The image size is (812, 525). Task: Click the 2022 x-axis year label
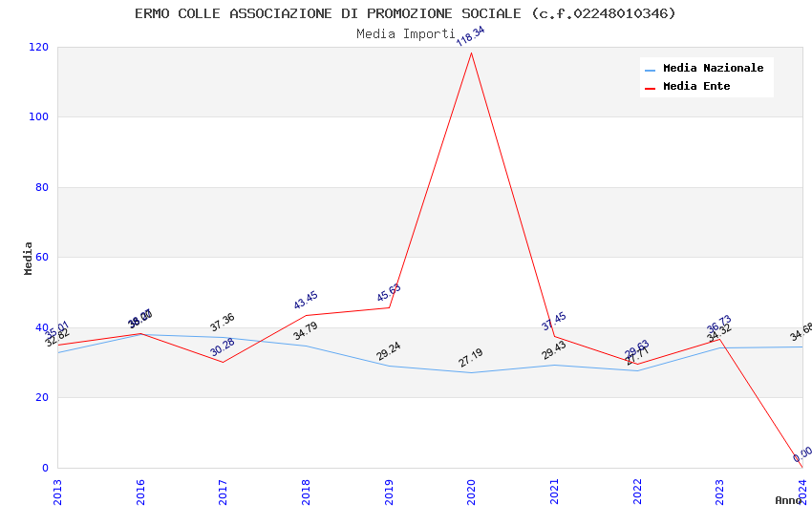point(637,493)
